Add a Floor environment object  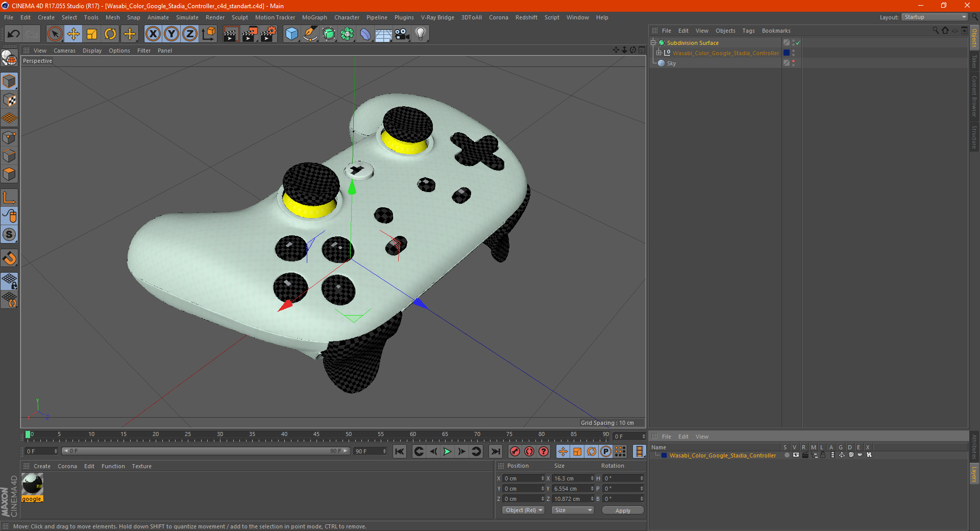(383, 34)
